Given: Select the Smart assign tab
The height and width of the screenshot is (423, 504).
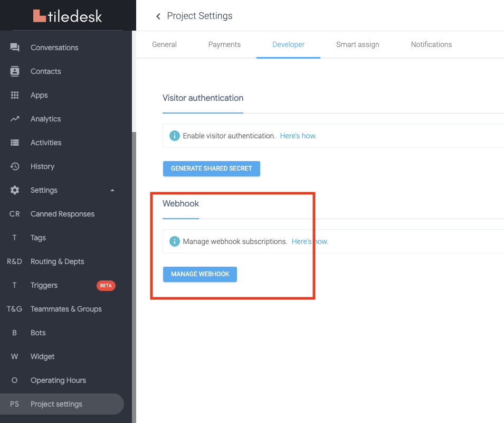Looking at the screenshot, I should [x=357, y=44].
